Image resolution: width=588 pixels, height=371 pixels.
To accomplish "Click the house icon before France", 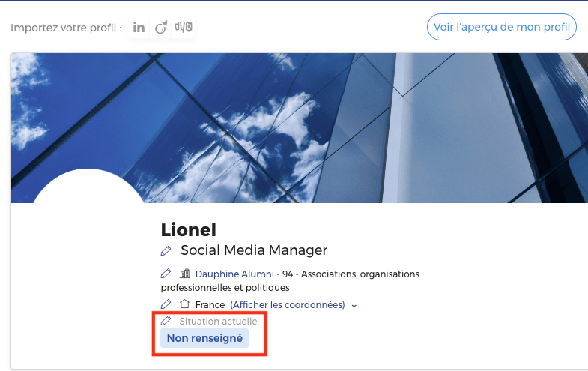I will 184,304.
